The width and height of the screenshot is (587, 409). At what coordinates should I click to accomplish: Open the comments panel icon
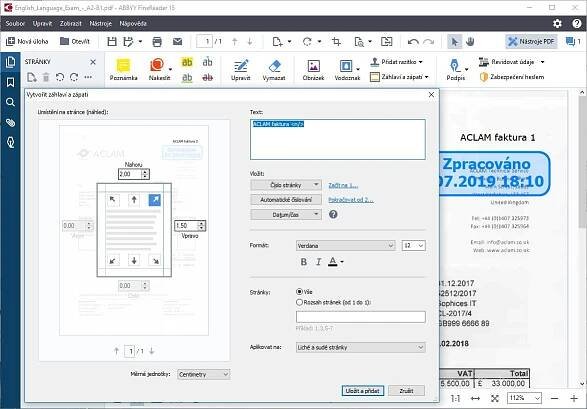[572, 42]
